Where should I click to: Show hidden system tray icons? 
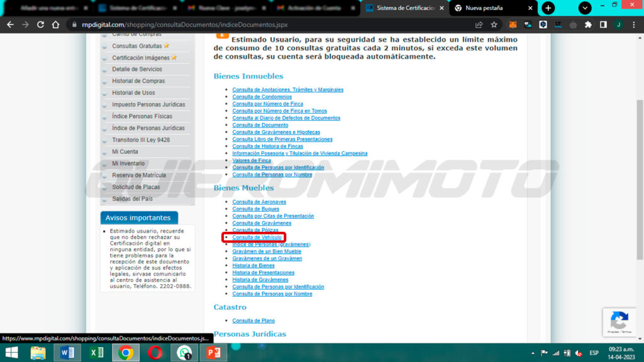[x=533, y=353]
